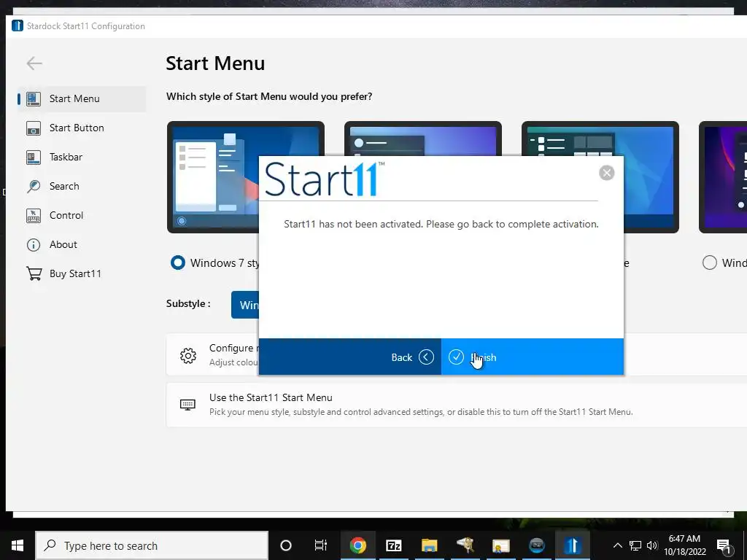
Task: Choose the second style preview thumbnail
Action: 422,138
